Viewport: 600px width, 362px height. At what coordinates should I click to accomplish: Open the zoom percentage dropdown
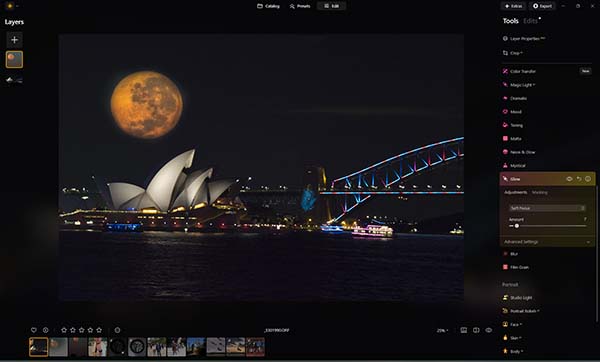442,330
